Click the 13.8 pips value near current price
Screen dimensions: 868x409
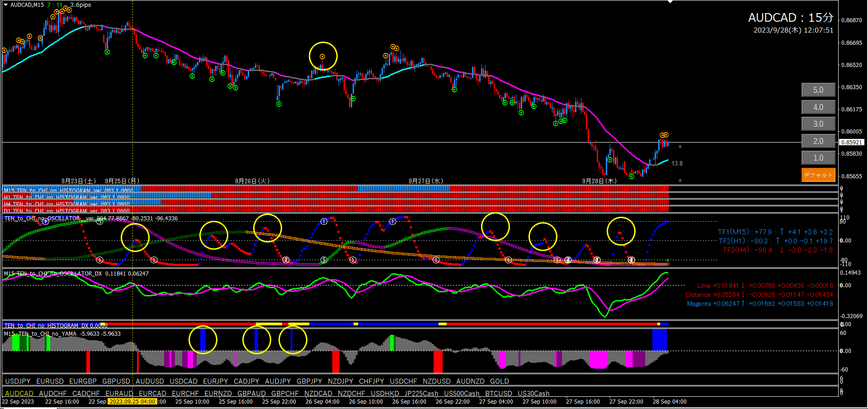click(x=677, y=164)
